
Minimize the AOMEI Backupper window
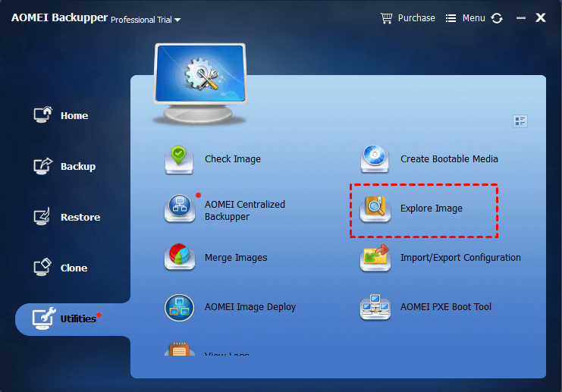pos(521,18)
